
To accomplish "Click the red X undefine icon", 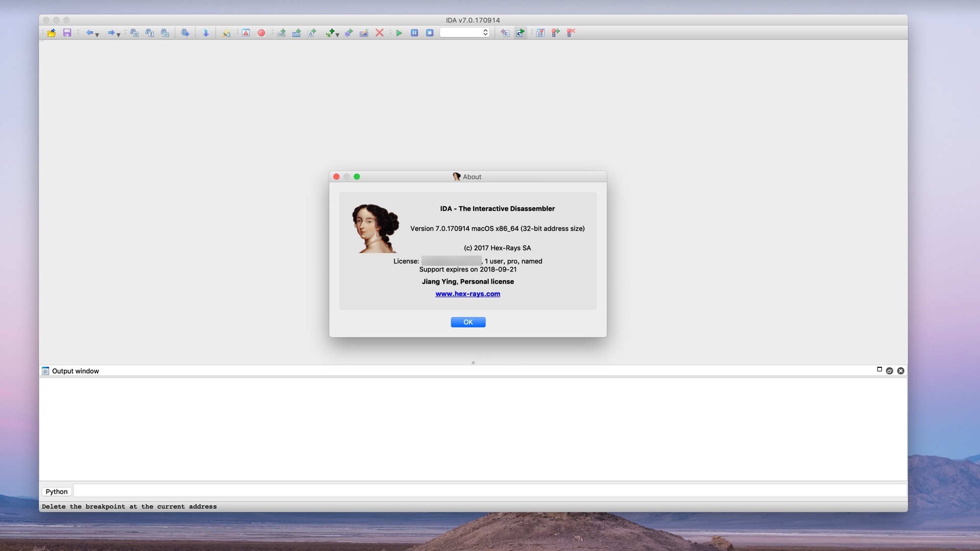I will (379, 33).
